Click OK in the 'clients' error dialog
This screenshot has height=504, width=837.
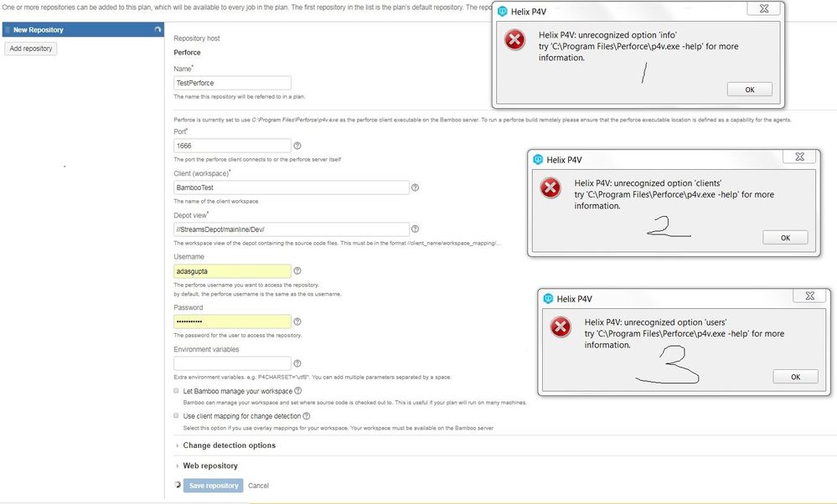(785, 238)
